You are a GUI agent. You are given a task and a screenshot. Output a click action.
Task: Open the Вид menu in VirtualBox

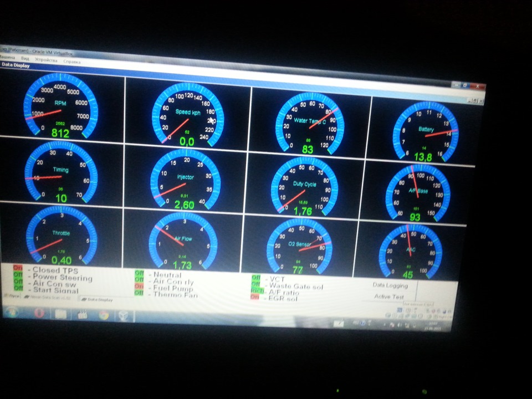click(x=25, y=59)
